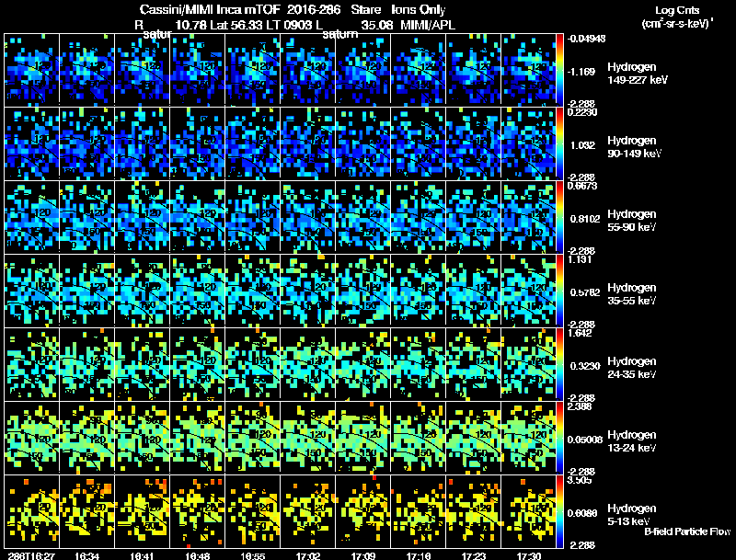Select the '1.642' colorbar value
Screen dimensions: 736x560
tap(580, 333)
